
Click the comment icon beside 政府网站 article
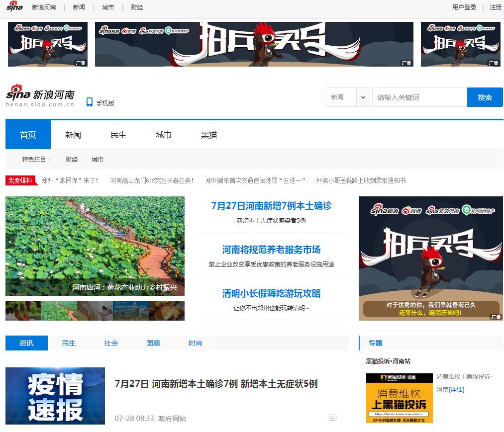coord(332,418)
